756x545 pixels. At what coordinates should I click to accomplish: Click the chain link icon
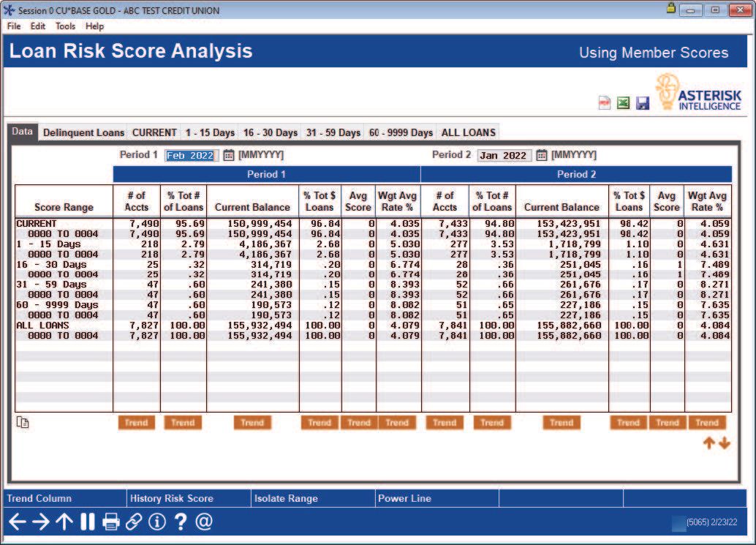[134, 522]
